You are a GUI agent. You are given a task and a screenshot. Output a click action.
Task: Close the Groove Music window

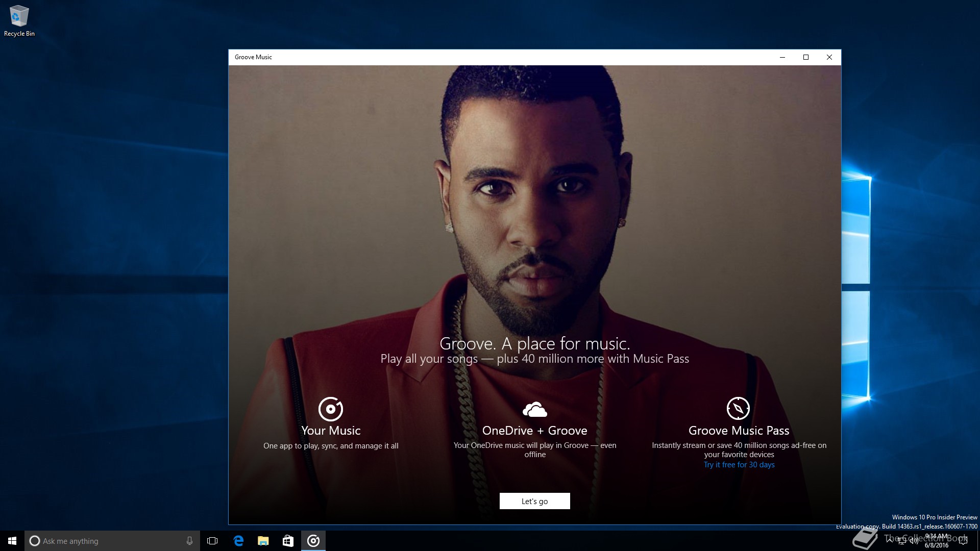829,57
